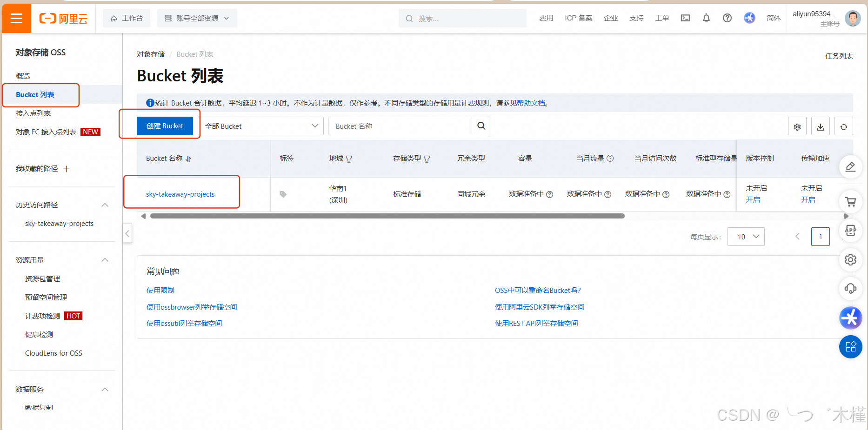Open the storage type filter funnel icon
Viewport: 868px width, 430px height.
click(x=427, y=159)
